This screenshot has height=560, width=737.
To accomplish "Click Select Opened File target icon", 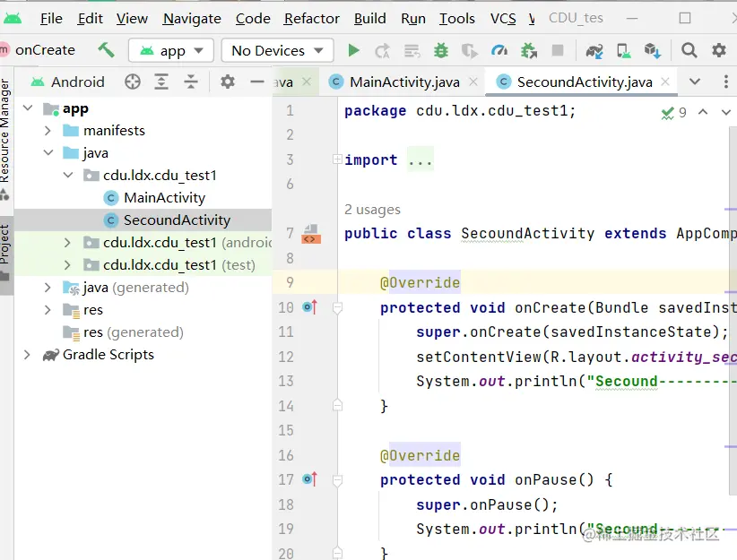I will [x=133, y=82].
